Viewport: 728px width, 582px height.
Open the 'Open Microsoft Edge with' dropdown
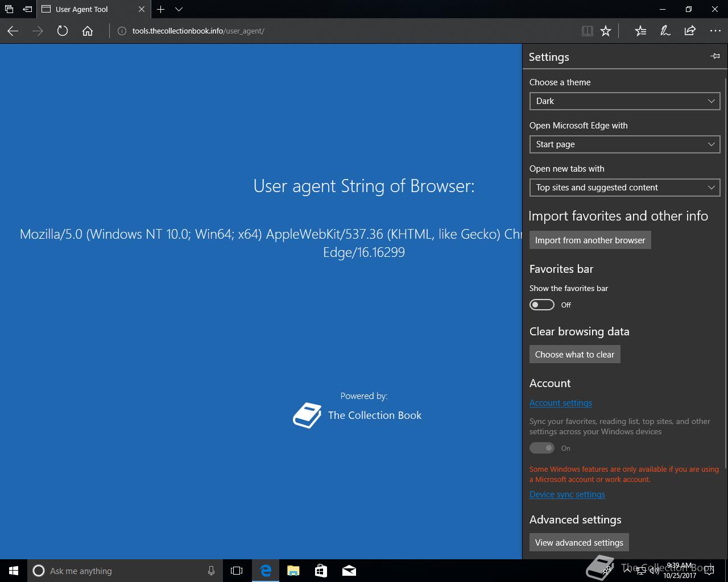pos(624,144)
